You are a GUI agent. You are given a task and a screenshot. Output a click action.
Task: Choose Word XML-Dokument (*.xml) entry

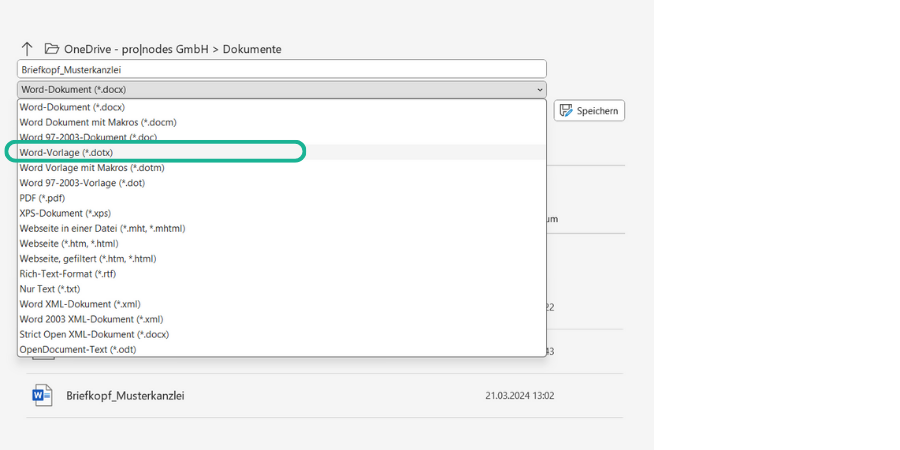pos(80,304)
